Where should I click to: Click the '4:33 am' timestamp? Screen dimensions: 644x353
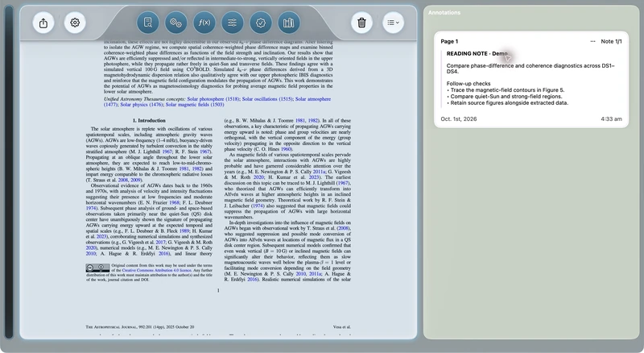611,119
